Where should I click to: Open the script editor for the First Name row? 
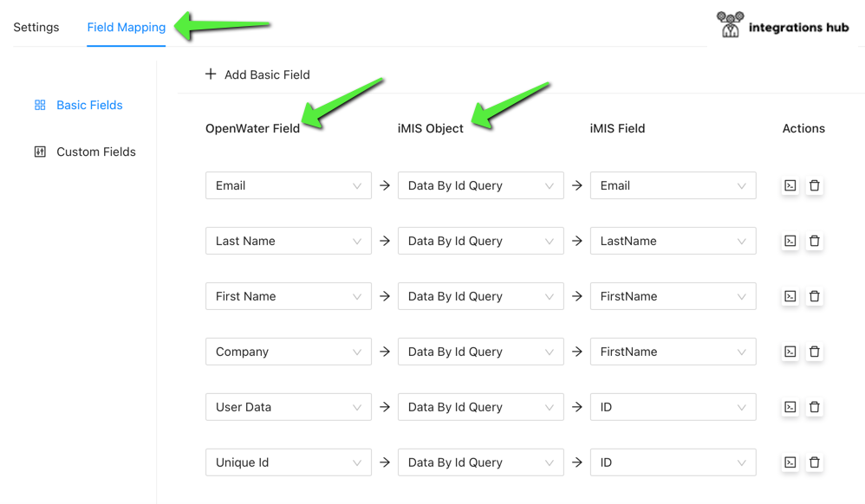pos(790,296)
